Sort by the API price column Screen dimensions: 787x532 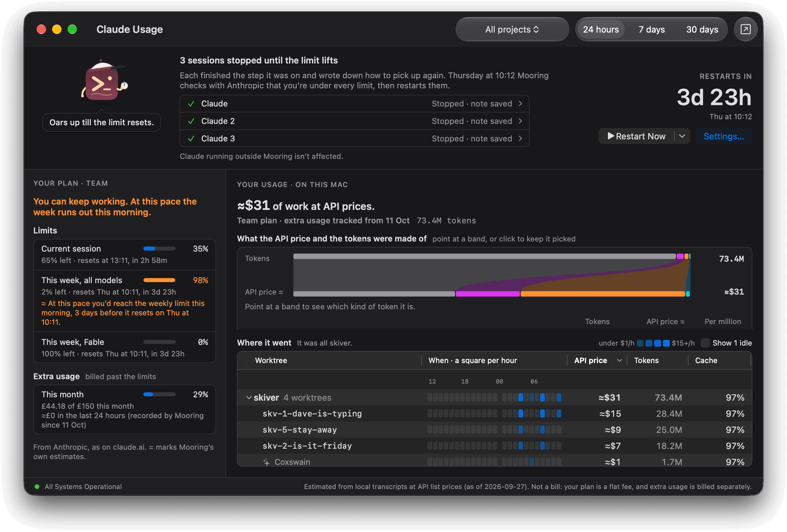597,360
